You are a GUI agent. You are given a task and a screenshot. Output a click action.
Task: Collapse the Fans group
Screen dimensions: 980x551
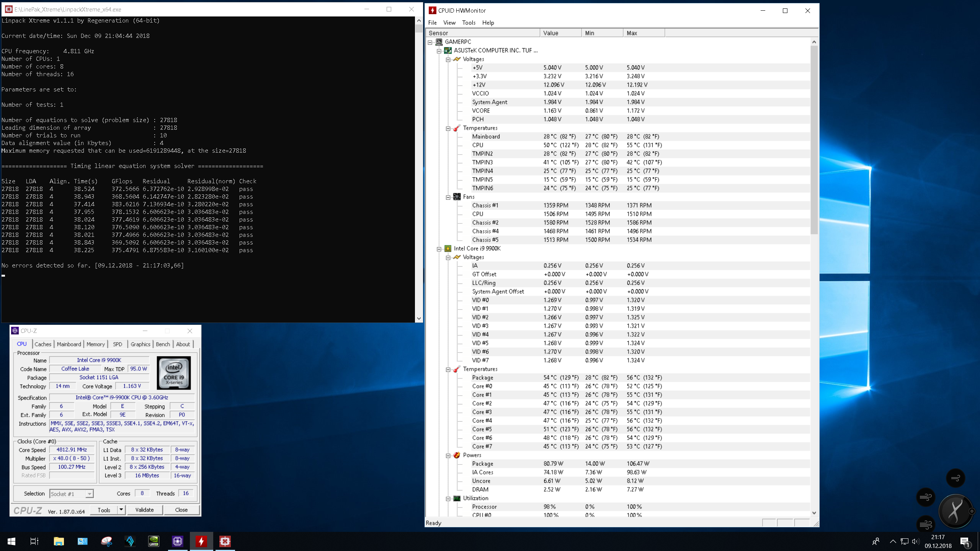tap(448, 197)
